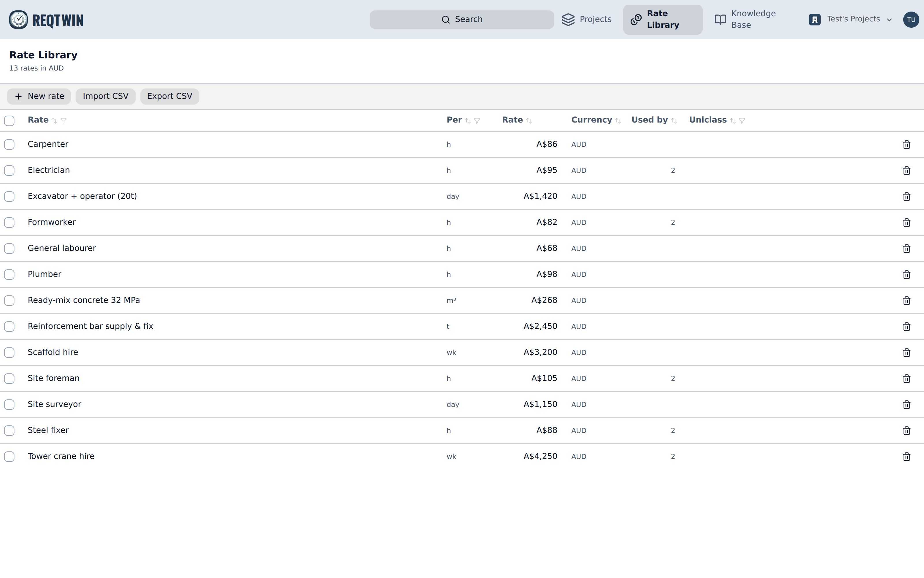Image resolution: width=924 pixels, height=578 pixels.
Task: Delete the Plumber rate
Action: (906, 275)
